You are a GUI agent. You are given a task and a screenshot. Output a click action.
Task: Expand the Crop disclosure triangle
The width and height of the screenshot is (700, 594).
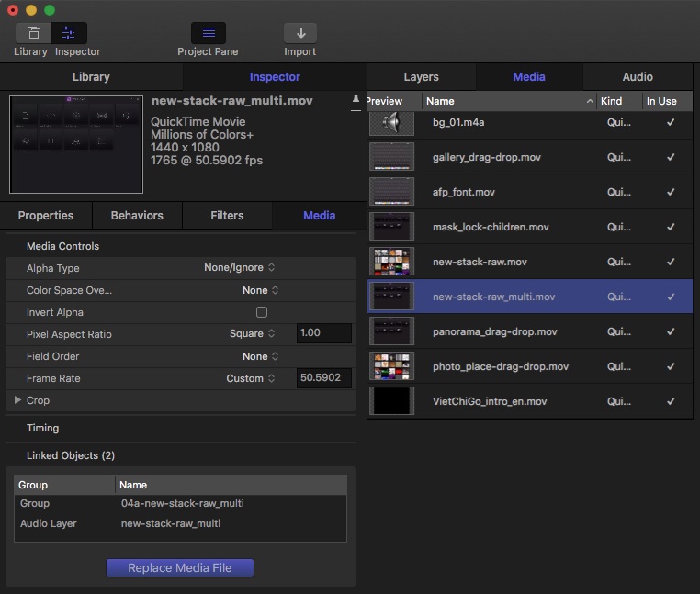(x=17, y=400)
